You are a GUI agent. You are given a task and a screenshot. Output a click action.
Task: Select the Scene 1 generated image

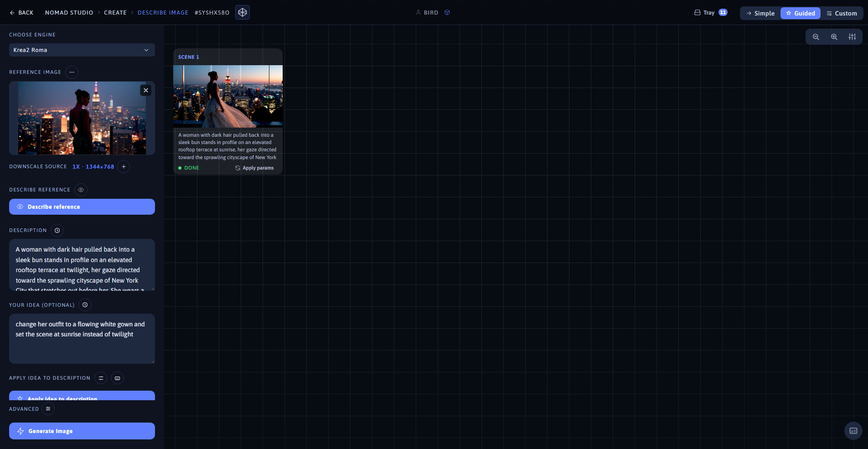228,96
